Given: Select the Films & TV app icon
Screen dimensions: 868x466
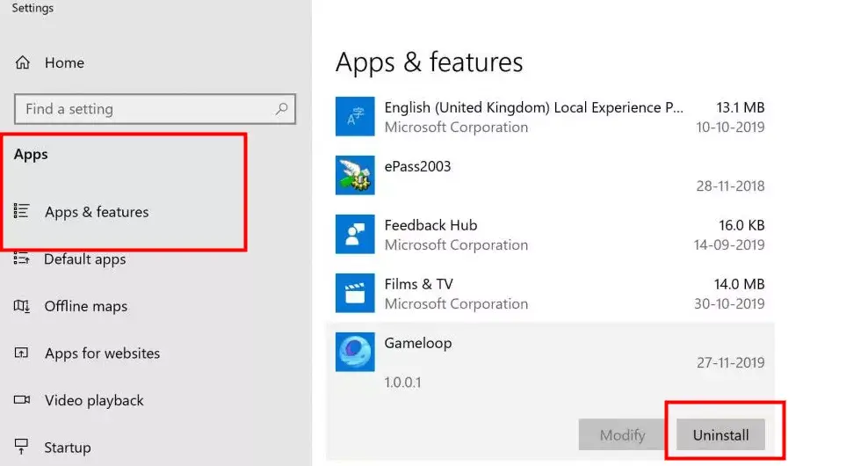Looking at the screenshot, I should coord(355,293).
